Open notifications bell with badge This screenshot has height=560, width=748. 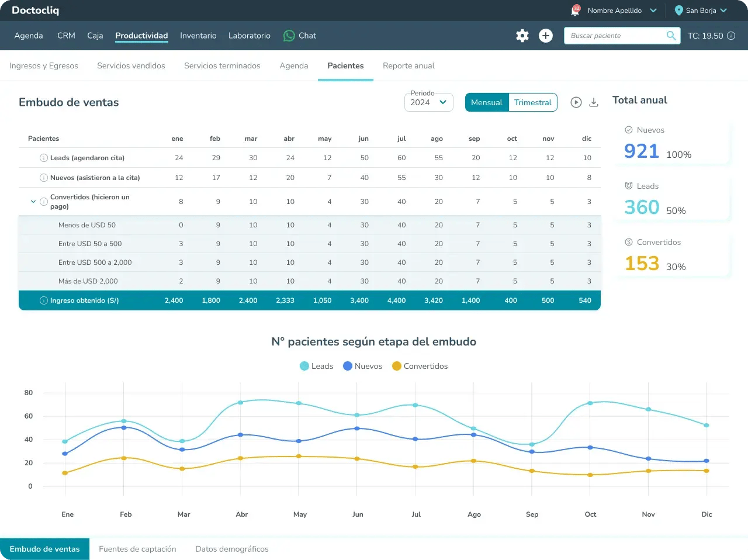576,11
